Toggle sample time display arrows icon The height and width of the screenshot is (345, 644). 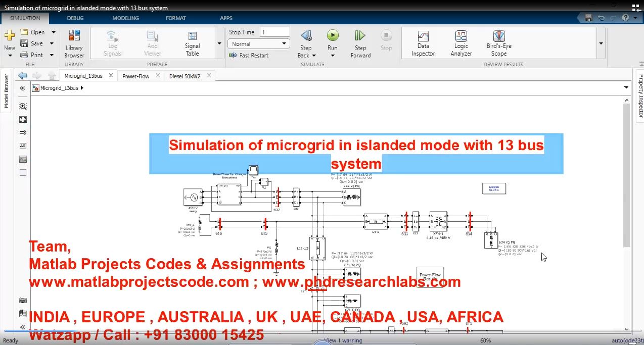(x=23, y=132)
